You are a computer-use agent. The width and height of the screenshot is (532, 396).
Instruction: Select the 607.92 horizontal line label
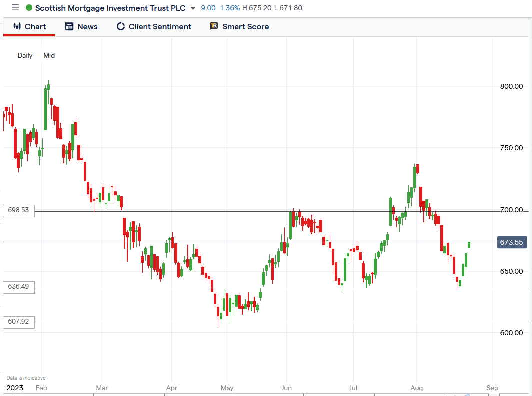pos(19,321)
